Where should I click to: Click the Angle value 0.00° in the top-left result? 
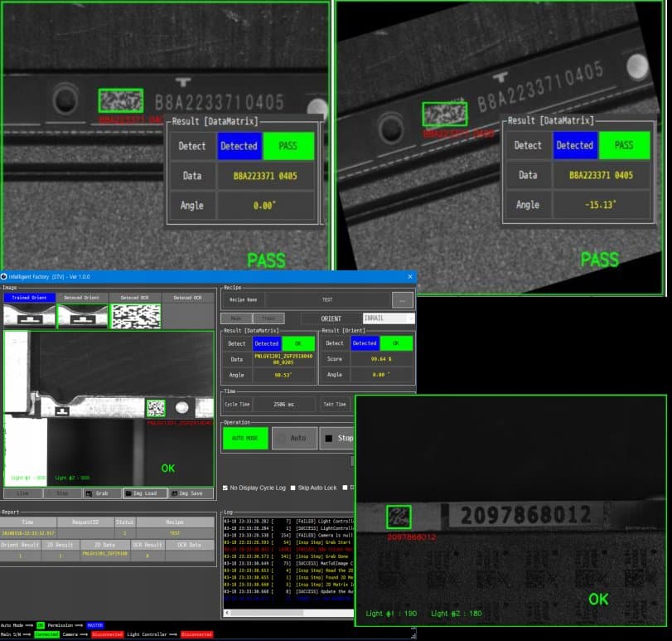(x=265, y=206)
